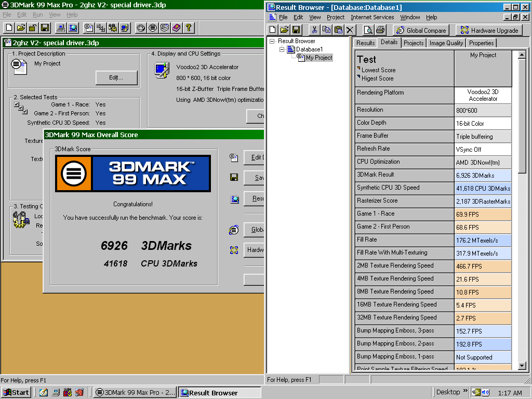Click the purple help book toolbar icon
Screen dimensions: 532x399
(177, 28)
